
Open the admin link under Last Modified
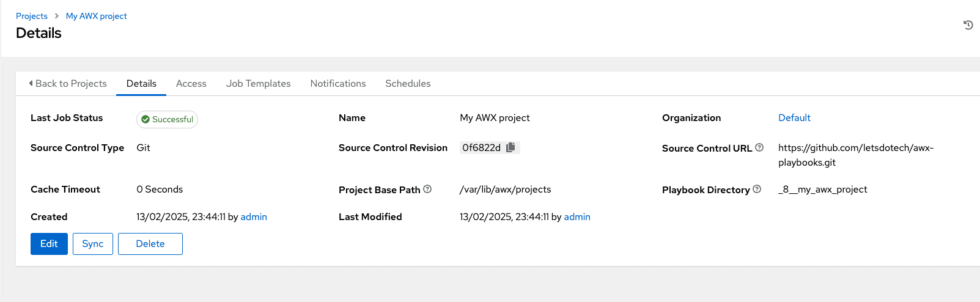click(x=577, y=216)
